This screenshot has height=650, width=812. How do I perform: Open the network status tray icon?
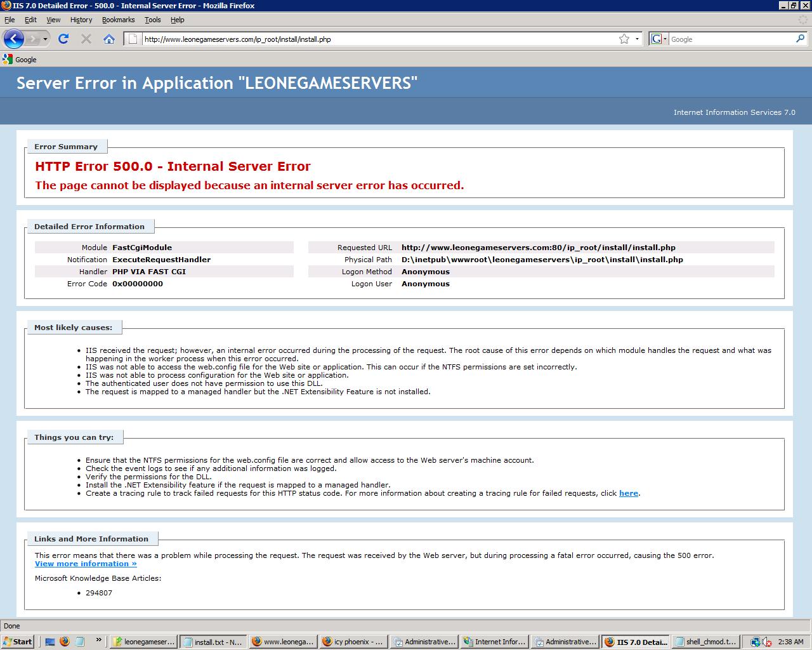[x=755, y=641]
